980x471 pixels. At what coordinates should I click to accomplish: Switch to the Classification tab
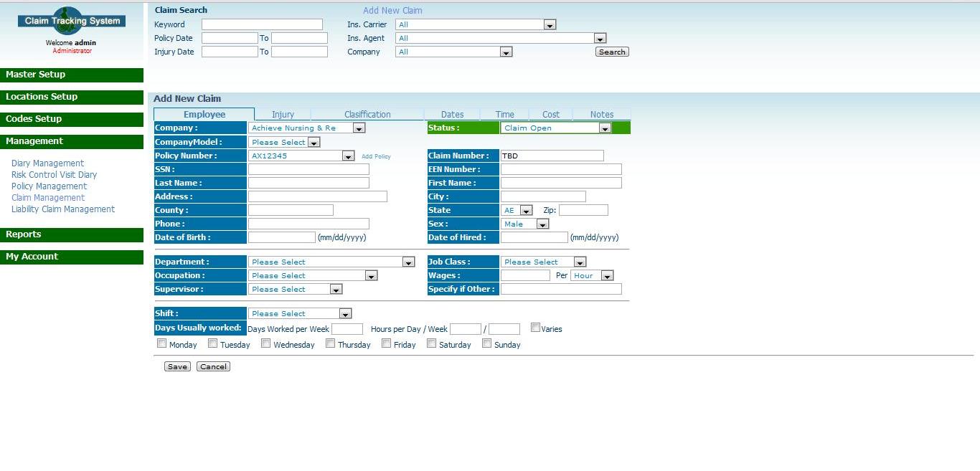[x=367, y=114]
